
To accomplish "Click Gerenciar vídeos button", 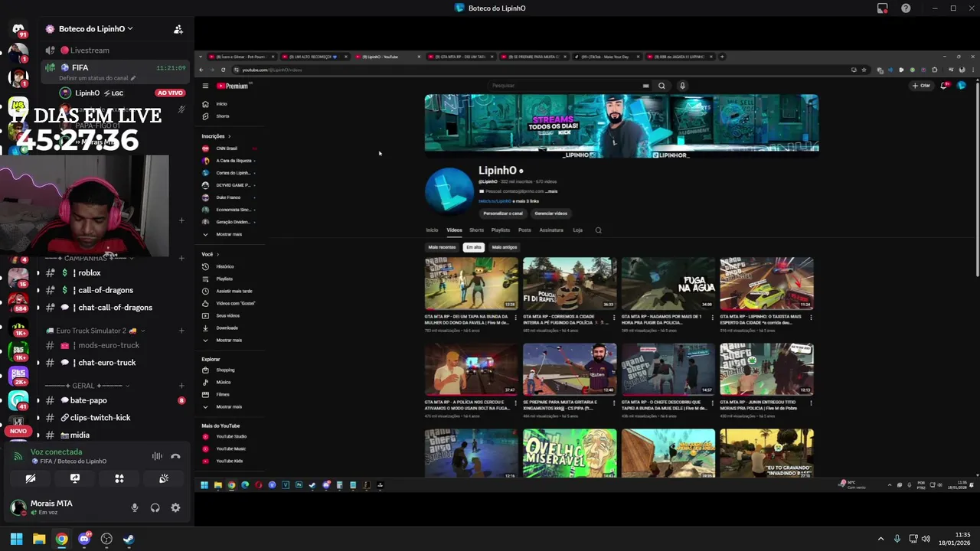I will [x=550, y=214].
